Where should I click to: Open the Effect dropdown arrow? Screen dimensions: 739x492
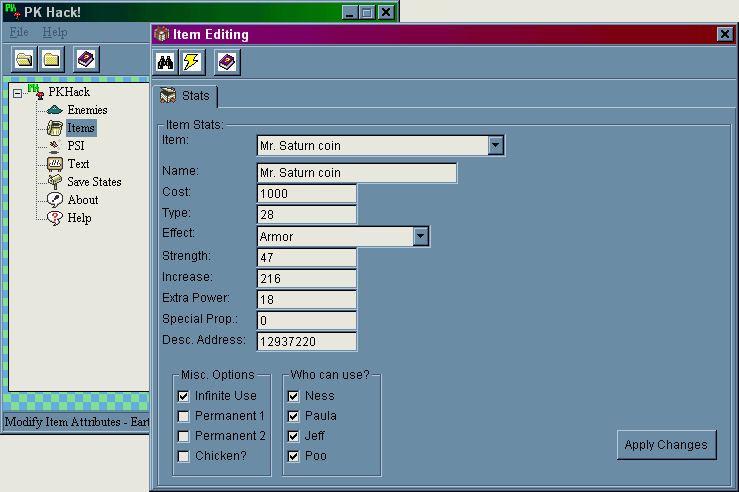(421, 236)
